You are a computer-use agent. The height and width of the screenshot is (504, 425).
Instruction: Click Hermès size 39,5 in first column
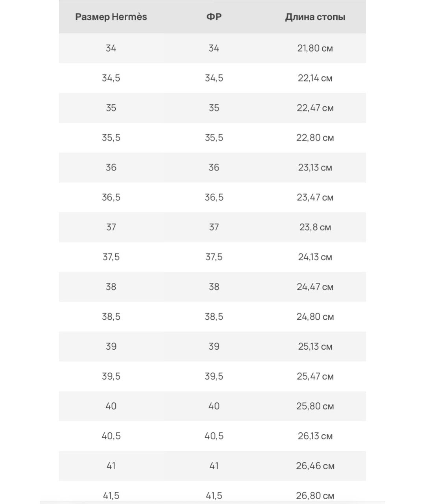111,376
